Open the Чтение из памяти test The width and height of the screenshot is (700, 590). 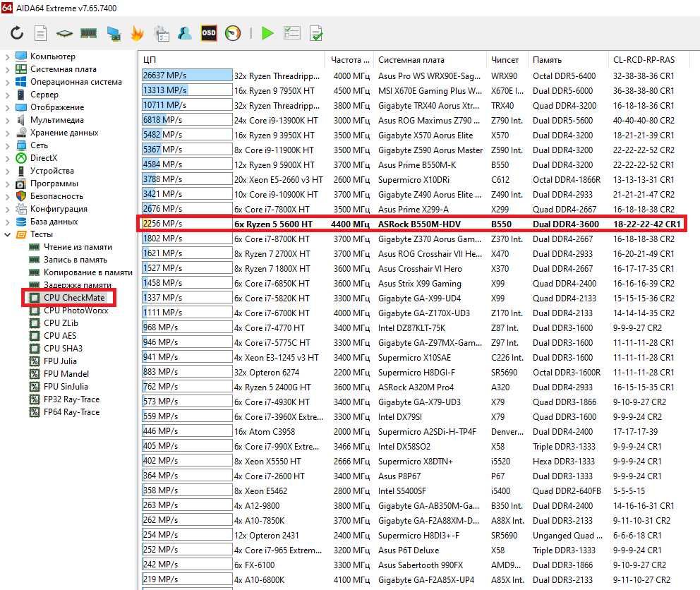[x=78, y=247]
